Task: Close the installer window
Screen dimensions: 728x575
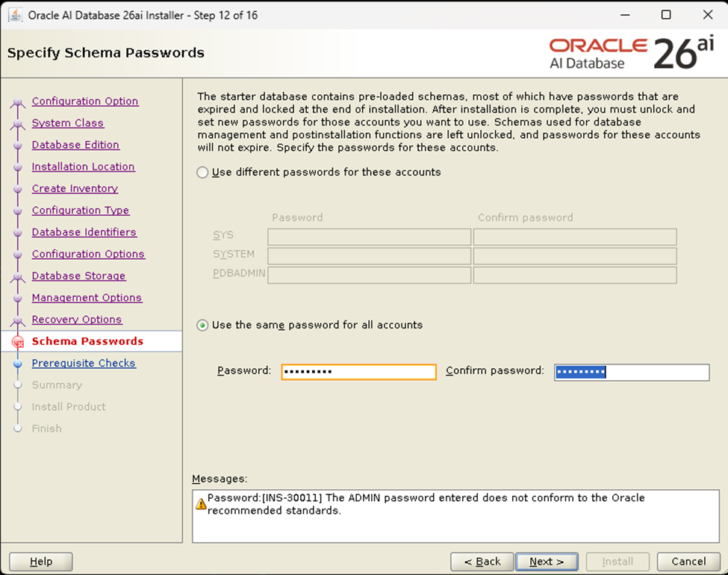Action: pos(708,15)
